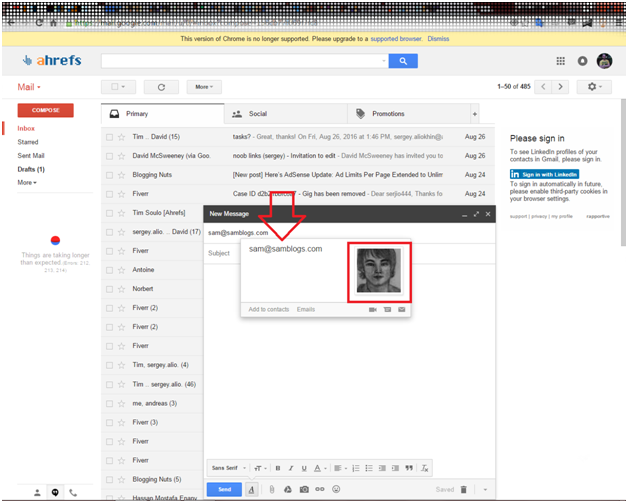Open the Sent Mail folder

tap(31, 156)
